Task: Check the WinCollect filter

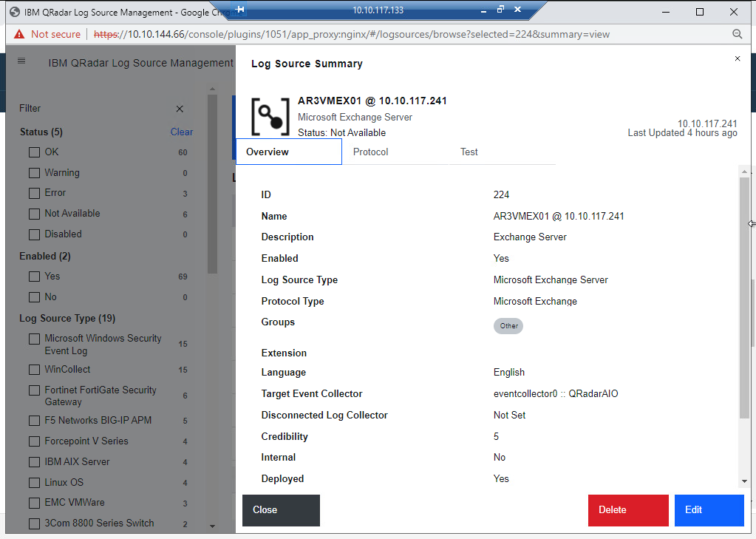Action: (x=34, y=370)
